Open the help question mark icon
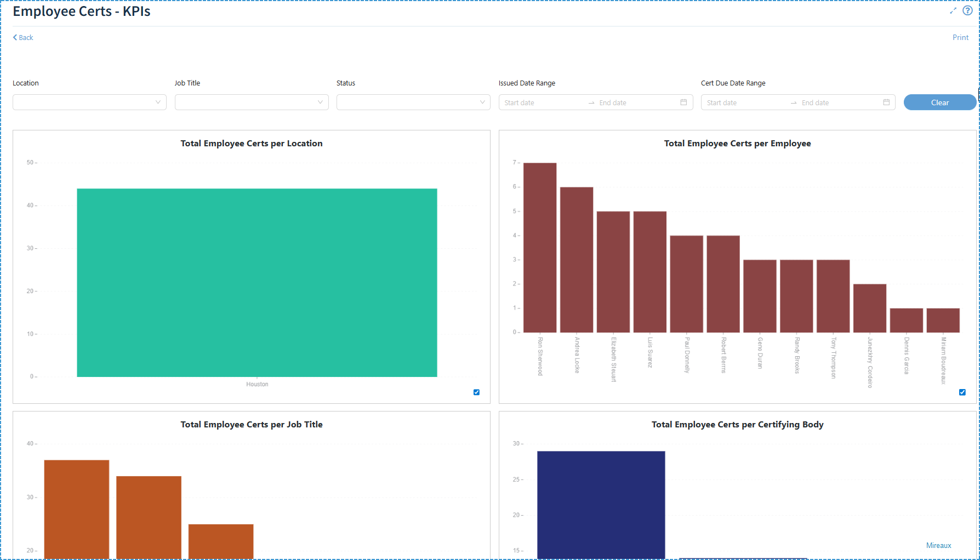980x560 pixels. 967,10
